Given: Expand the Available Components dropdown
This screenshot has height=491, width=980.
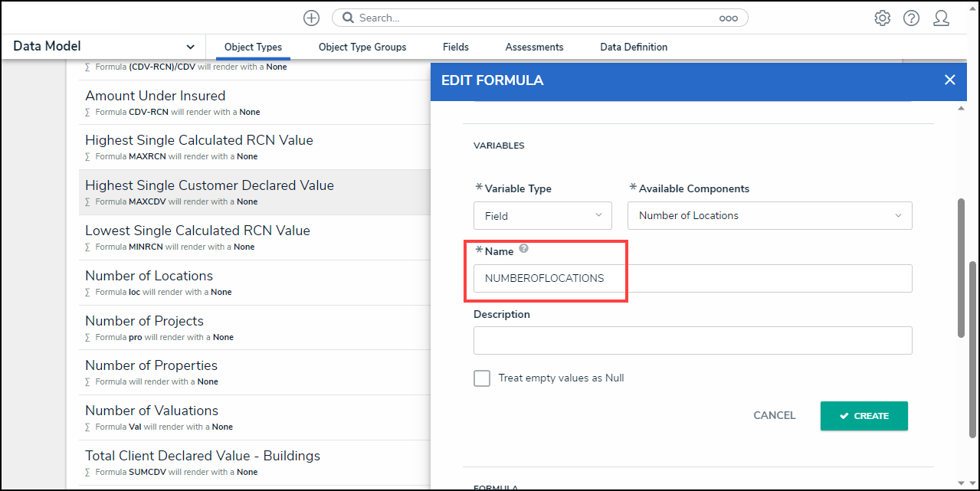Looking at the screenshot, I should point(769,216).
